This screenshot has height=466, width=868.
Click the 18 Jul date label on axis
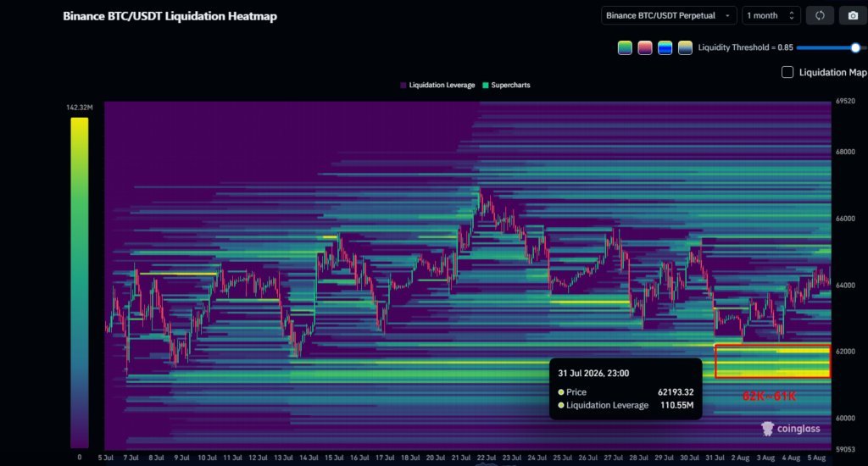click(x=410, y=458)
